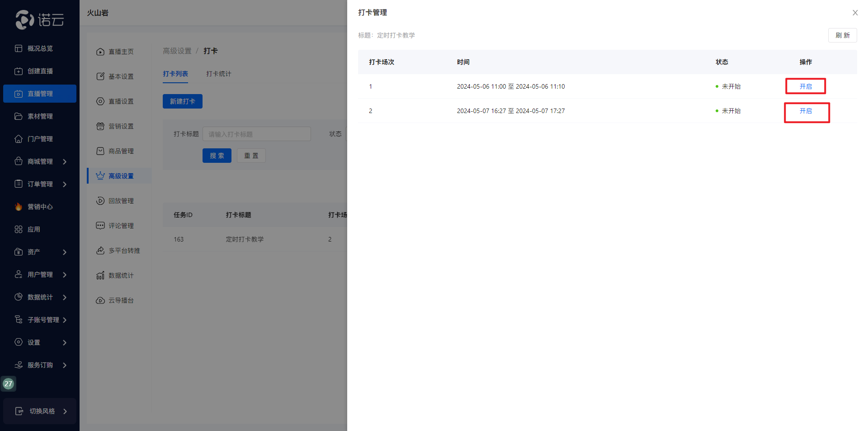868x431 pixels.
Task: Open 素材管理 folder icon in sidebar
Action: [19, 116]
